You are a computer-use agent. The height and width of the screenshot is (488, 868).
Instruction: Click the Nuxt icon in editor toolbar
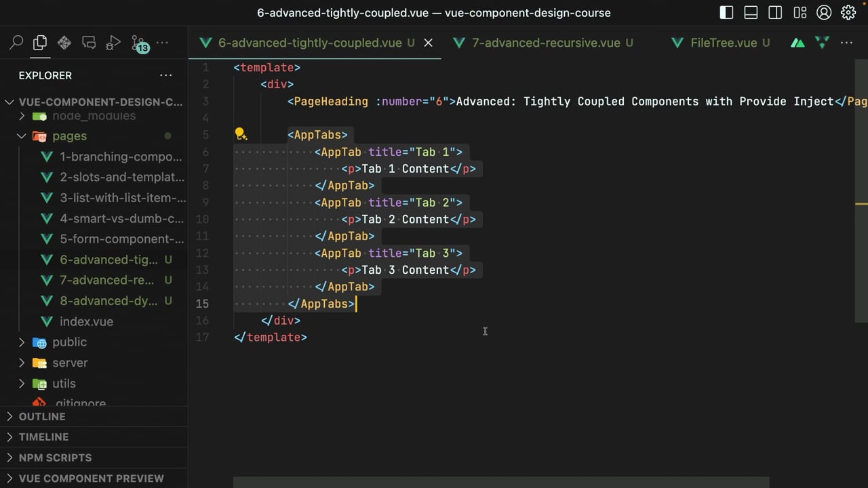pos(797,43)
